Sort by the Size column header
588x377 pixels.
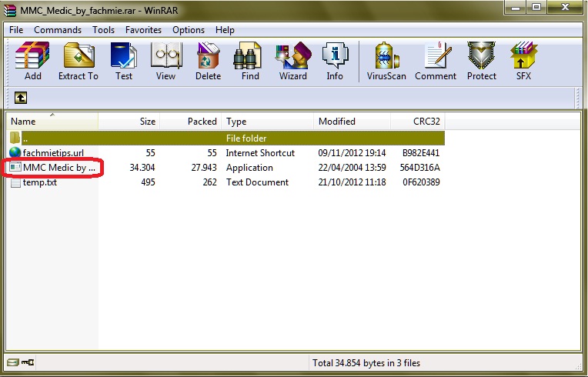(129, 122)
